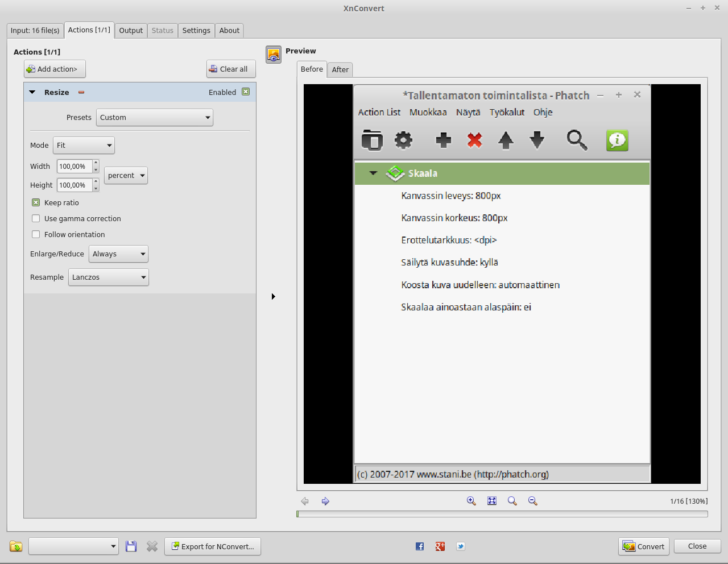Show the Before preview tab
The height and width of the screenshot is (564, 728).
[x=312, y=69]
